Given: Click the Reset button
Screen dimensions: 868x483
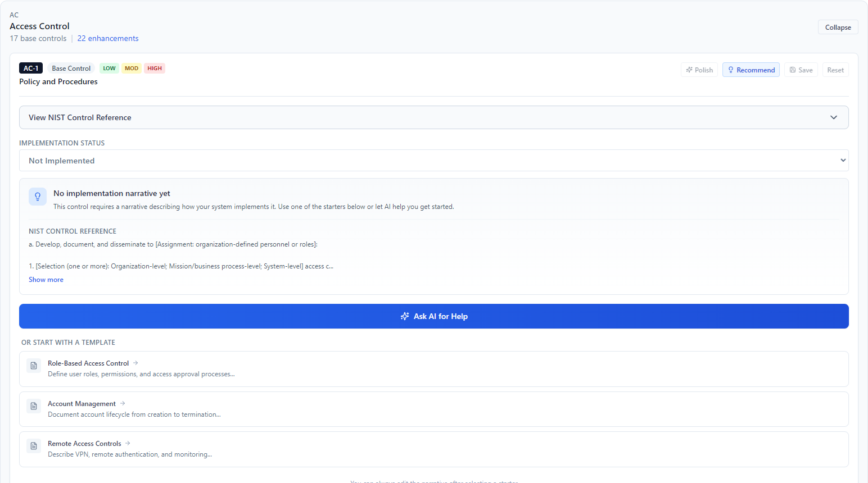Looking at the screenshot, I should (835, 70).
